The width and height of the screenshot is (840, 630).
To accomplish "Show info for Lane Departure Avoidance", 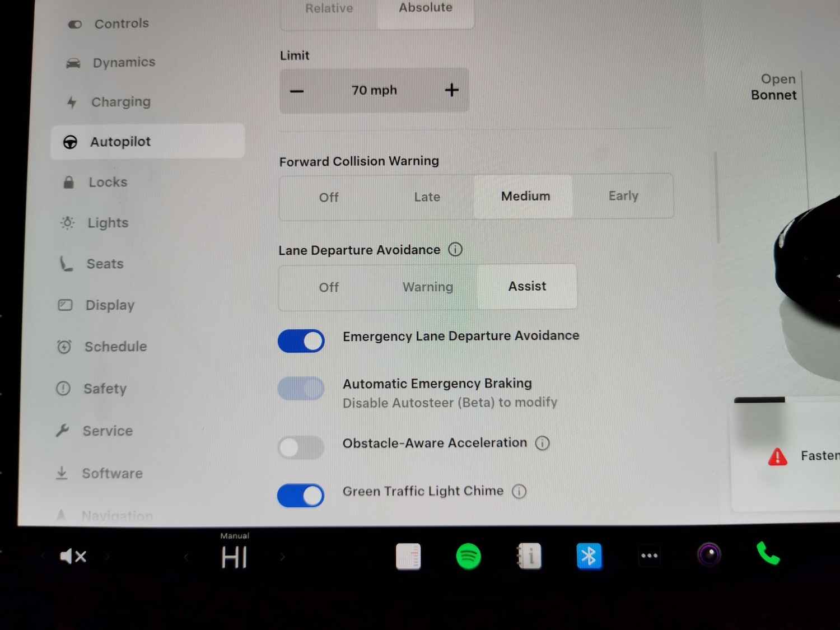I will tap(455, 250).
